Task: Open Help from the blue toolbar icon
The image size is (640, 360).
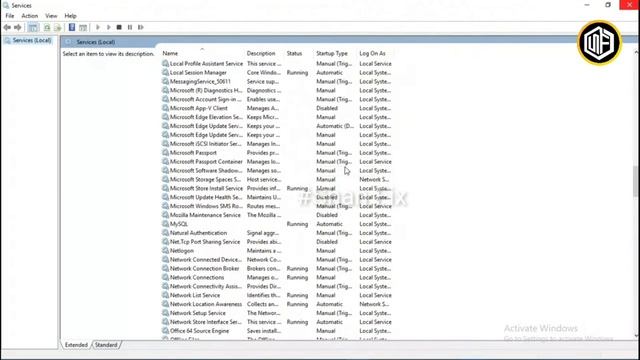Action: point(72,27)
